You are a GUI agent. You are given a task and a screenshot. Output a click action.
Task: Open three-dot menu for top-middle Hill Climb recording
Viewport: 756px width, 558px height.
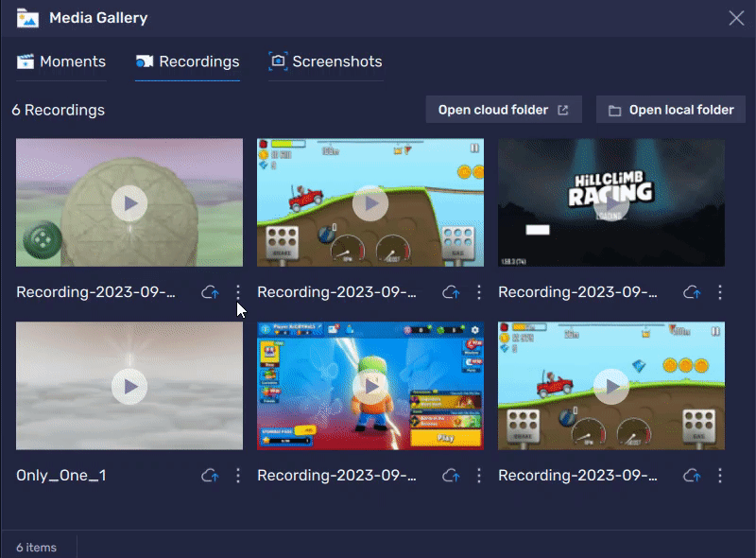[x=479, y=292]
